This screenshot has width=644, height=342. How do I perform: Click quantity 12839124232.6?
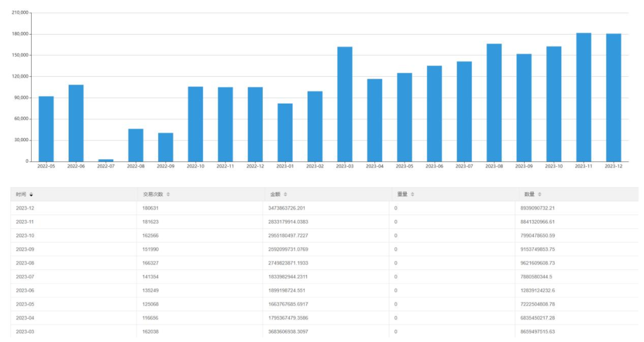538,290
